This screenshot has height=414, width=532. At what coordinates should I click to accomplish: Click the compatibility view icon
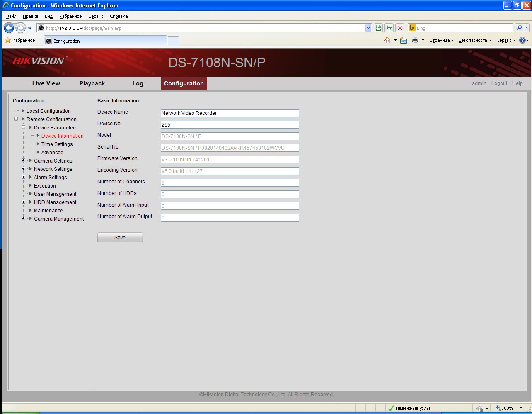[x=378, y=28]
